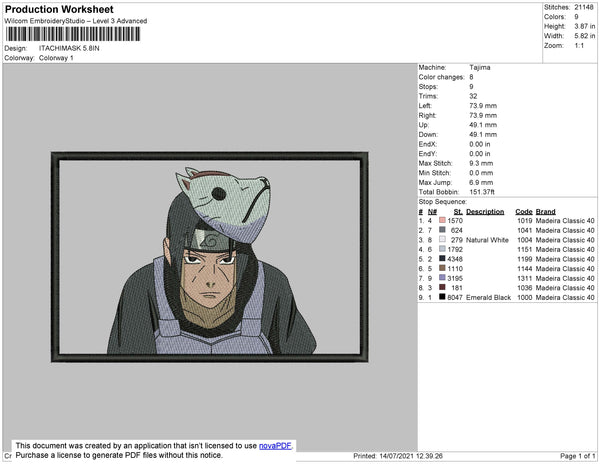Select the pink 1570 color swatch

click(x=442, y=220)
